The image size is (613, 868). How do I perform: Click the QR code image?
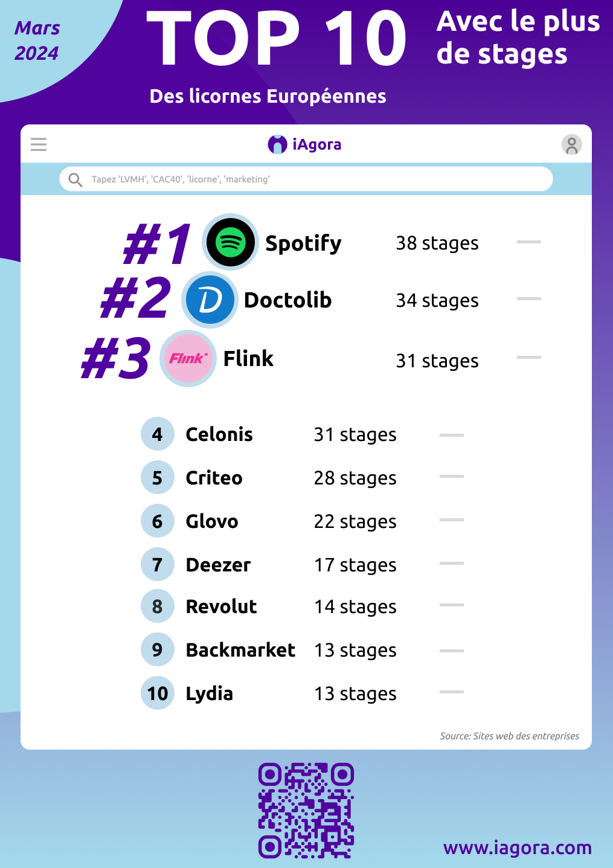(306, 810)
